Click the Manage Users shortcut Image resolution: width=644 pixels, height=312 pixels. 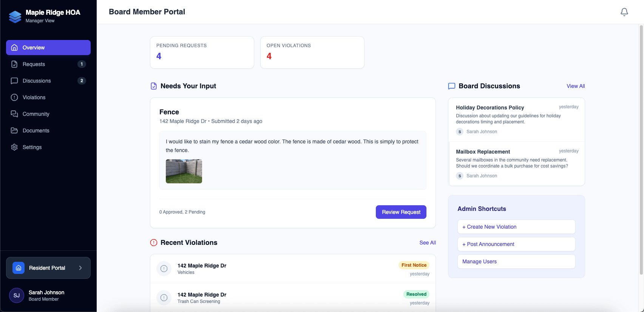pyautogui.click(x=516, y=261)
